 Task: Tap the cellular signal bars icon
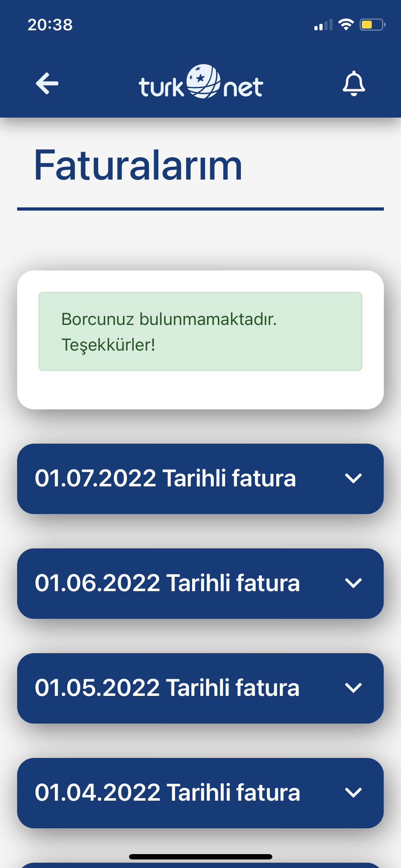[323, 25]
